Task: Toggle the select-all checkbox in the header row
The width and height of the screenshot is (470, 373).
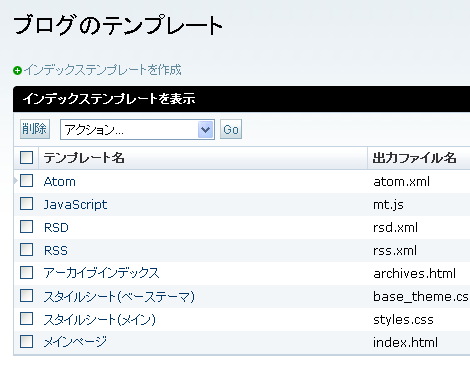Action: click(26, 158)
